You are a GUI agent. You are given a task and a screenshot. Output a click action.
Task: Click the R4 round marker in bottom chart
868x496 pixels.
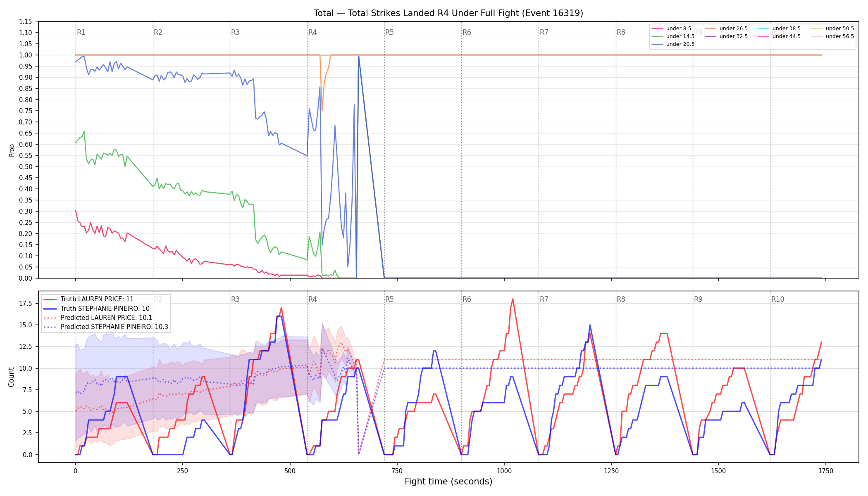pyautogui.click(x=312, y=299)
